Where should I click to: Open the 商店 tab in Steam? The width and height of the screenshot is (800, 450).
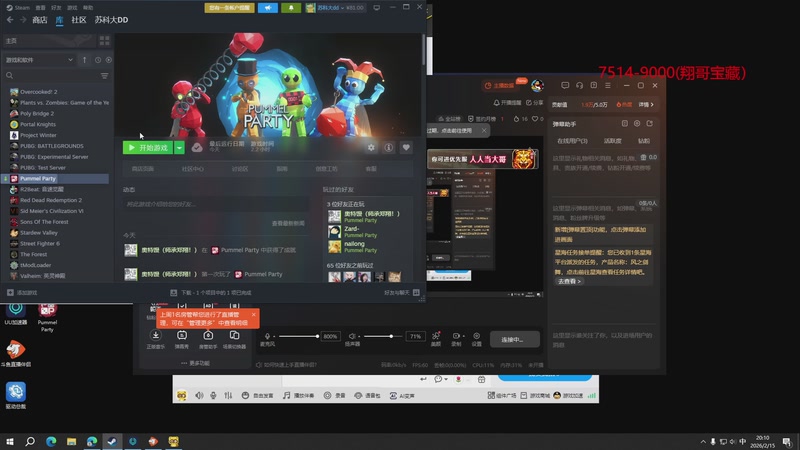click(x=39, y=20)
